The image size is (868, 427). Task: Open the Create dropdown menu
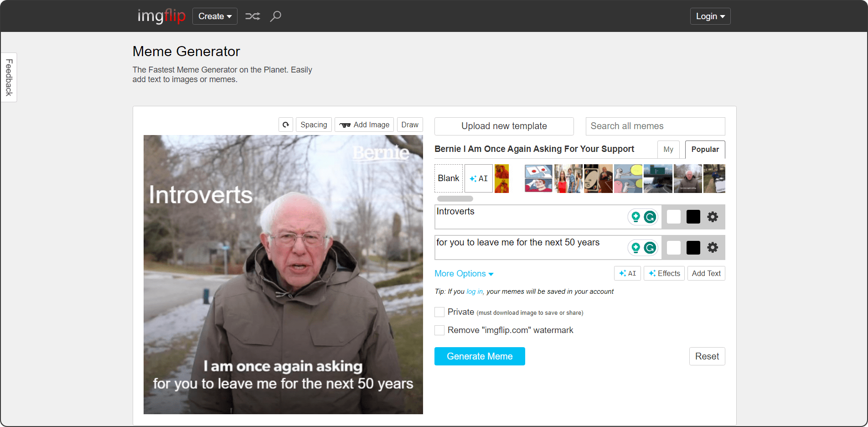[215, 16]
